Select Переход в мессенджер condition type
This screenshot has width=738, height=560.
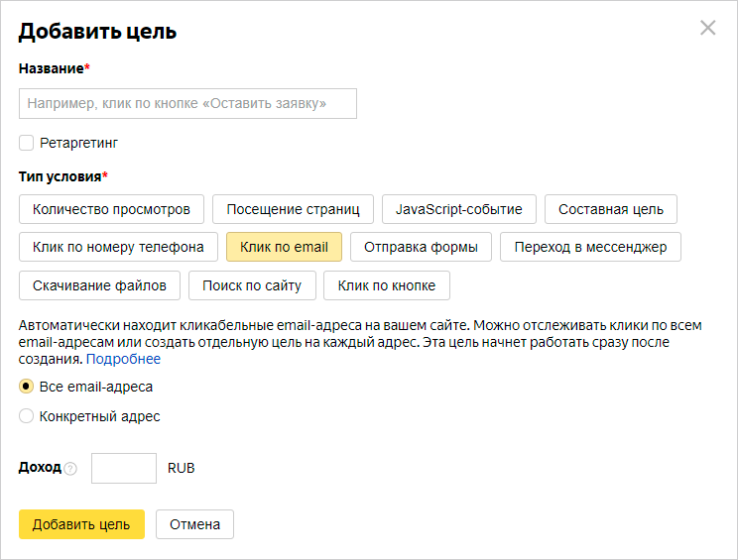click(x=590, y=247)
